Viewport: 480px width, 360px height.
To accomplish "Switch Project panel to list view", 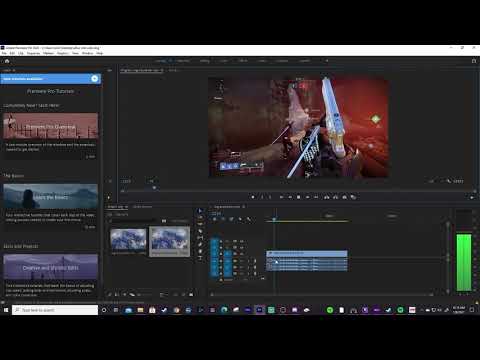I will (117, 295).
